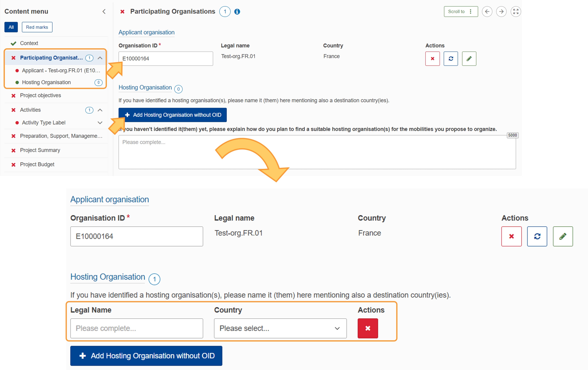Screen dimensions: 588x370
Task: Go to next section with right arrow
Action: (x=501, y=12)
